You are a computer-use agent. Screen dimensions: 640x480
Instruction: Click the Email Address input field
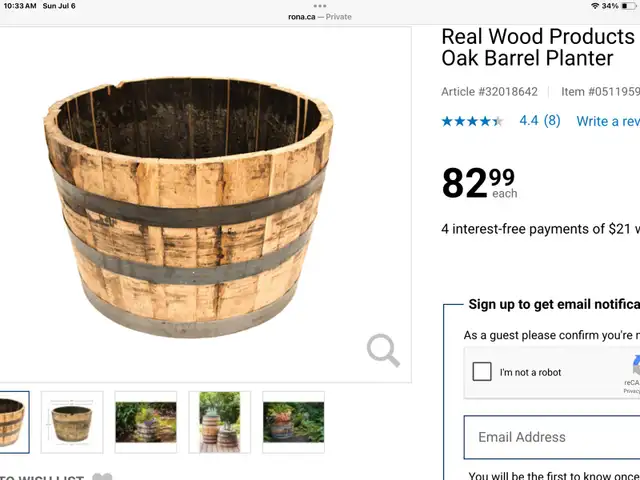552,437
